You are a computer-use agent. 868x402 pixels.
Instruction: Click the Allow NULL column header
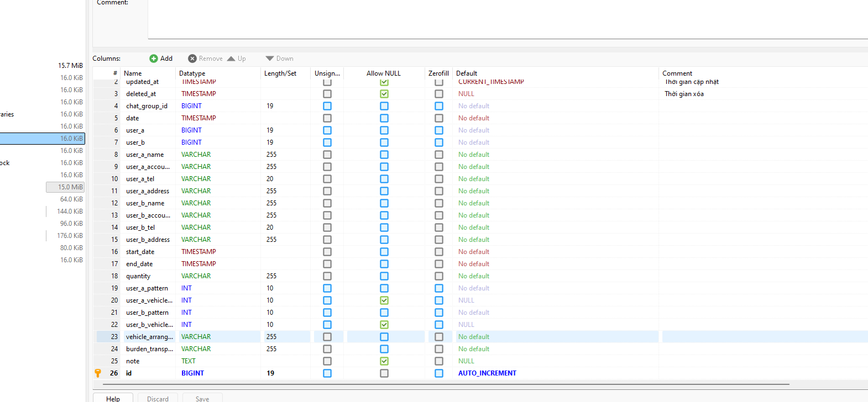coord(384,73)
